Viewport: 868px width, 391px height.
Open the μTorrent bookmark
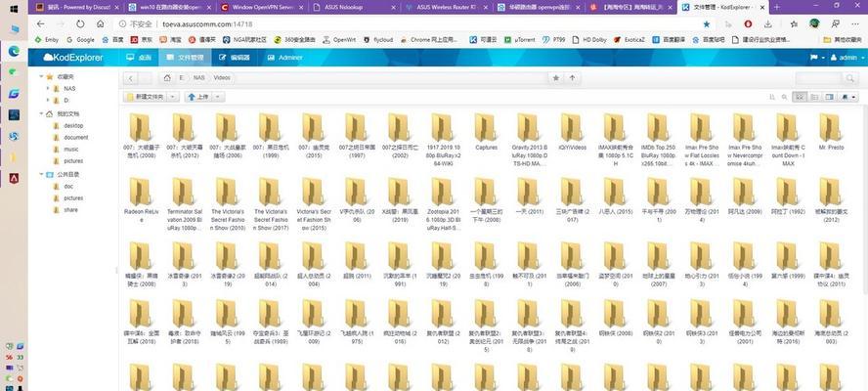(x=520, y=40)
